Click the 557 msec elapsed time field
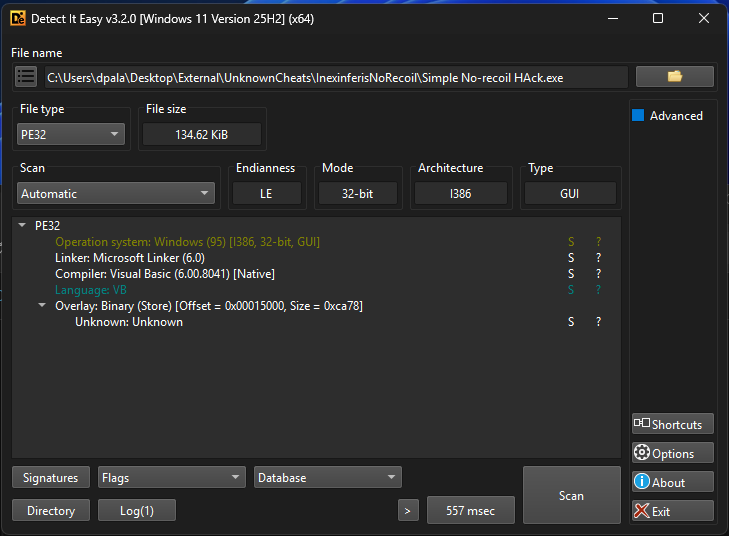729x536 pixels. [x=471, y=510]
